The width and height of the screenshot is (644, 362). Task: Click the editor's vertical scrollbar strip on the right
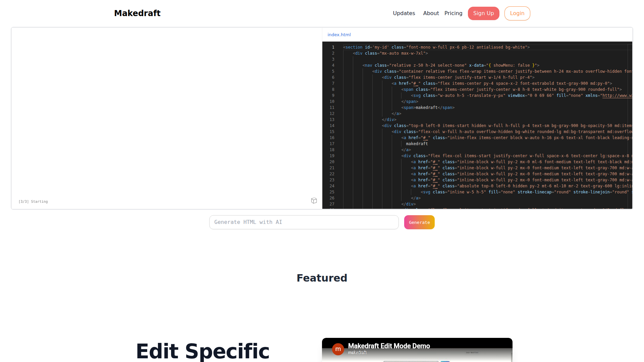click(630, 127)
